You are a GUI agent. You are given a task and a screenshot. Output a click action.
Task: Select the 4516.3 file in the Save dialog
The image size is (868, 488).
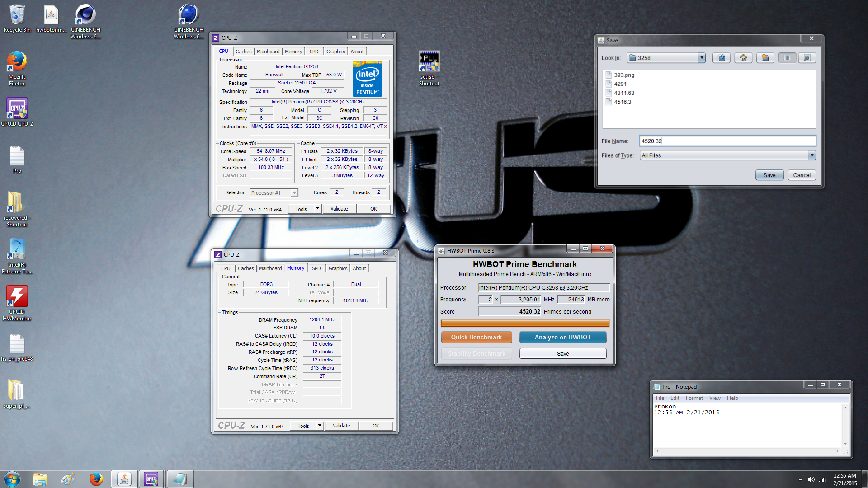tap(618, 102)
